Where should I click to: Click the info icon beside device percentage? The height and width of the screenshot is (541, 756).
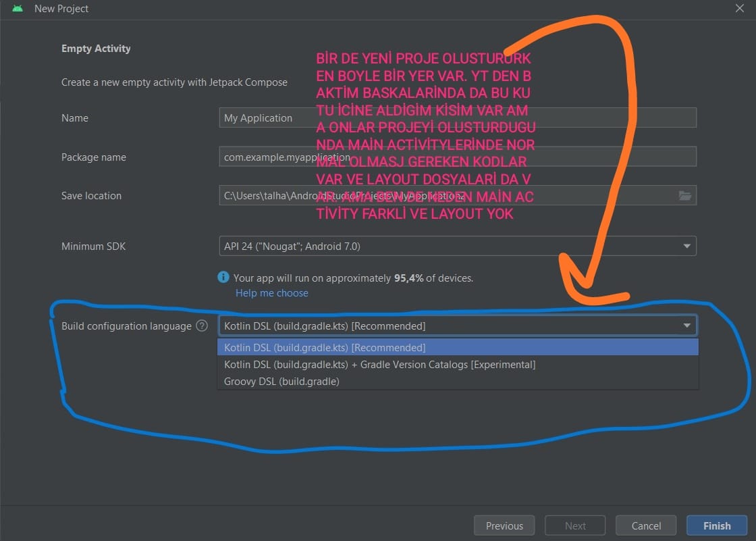pos(223,277)
